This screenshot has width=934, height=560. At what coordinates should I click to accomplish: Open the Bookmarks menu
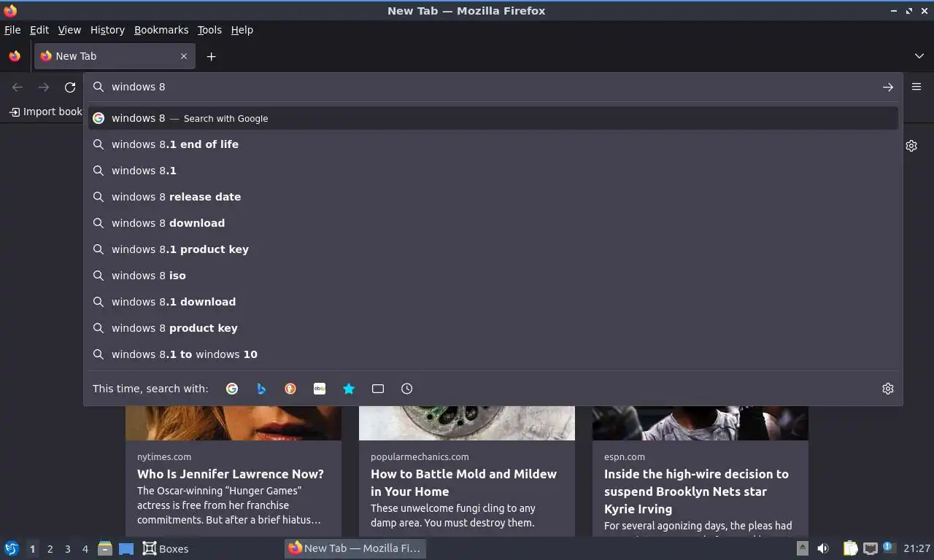point(161,30)
